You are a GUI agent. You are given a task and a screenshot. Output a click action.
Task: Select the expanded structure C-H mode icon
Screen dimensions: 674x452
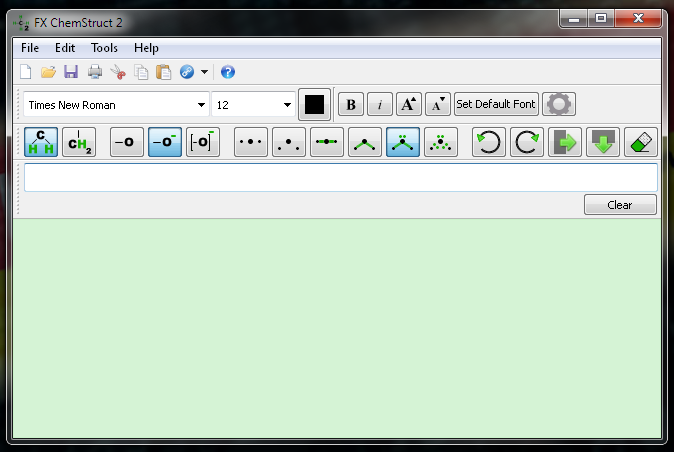pos(41,143)
